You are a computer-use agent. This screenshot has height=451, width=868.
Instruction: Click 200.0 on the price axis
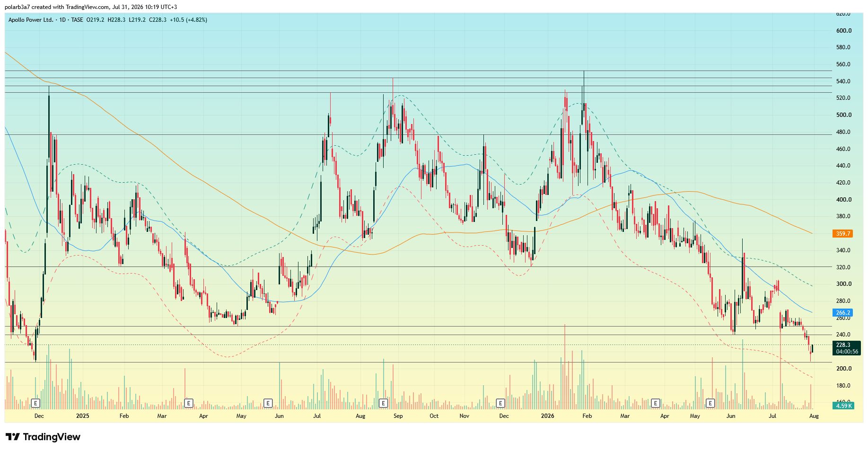pyautogui.click(x=843, y=369)
